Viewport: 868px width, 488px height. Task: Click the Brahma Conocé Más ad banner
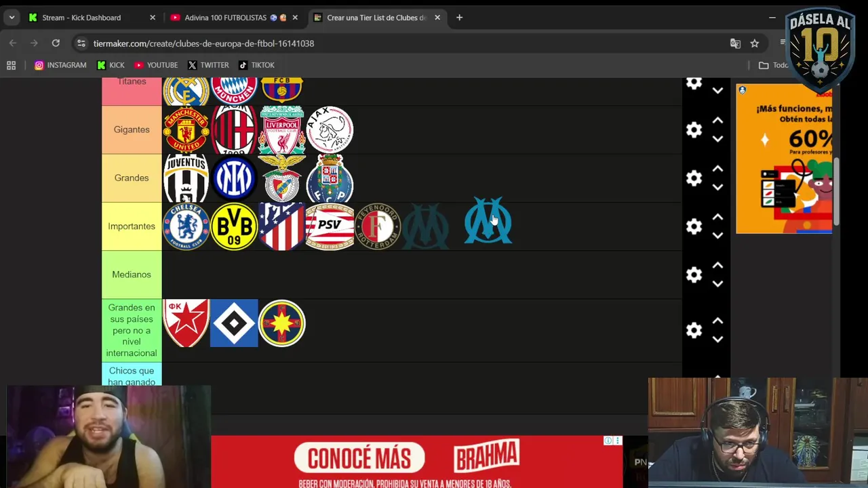click(416, 462)
